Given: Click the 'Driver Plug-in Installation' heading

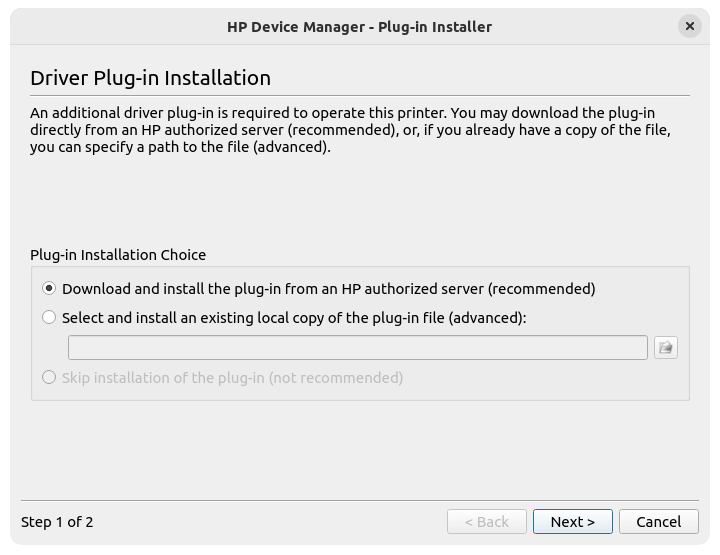Looking at the screenshot, I should [151, 78].
